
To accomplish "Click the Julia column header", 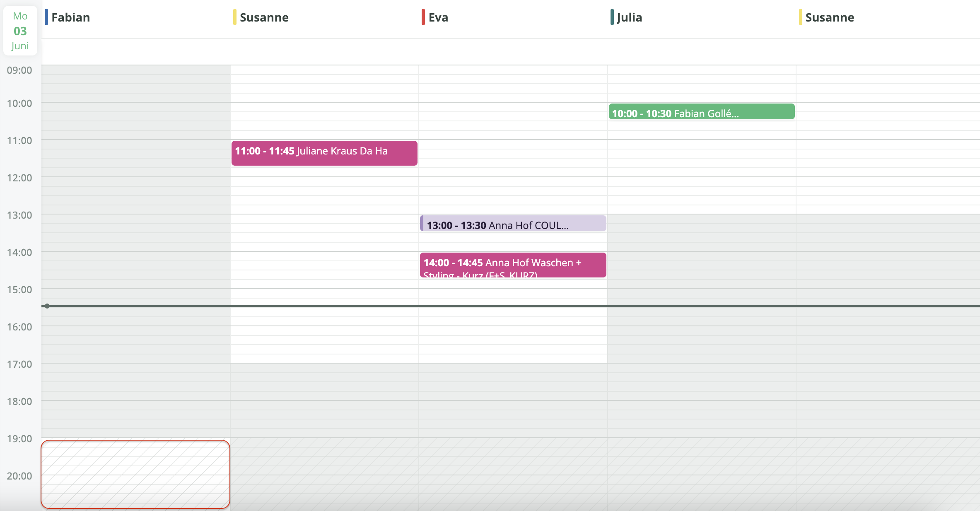I will [x=629, y=17].
